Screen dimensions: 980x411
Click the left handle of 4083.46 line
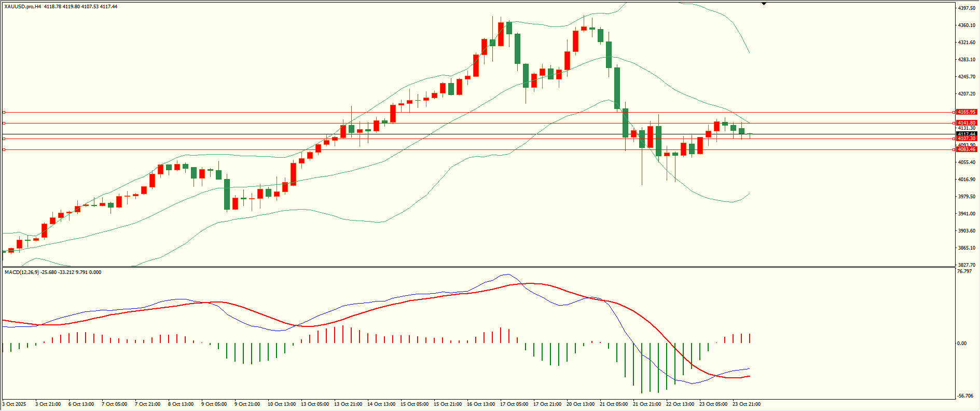(x=4, y=149)
